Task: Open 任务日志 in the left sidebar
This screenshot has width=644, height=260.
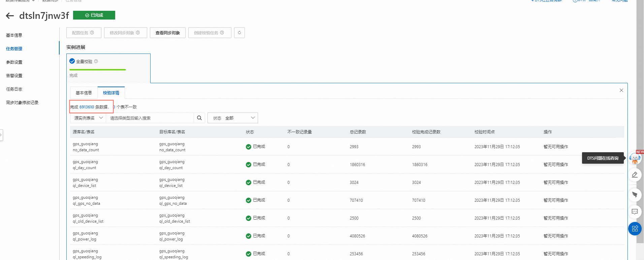Action: tap(14, 89)
